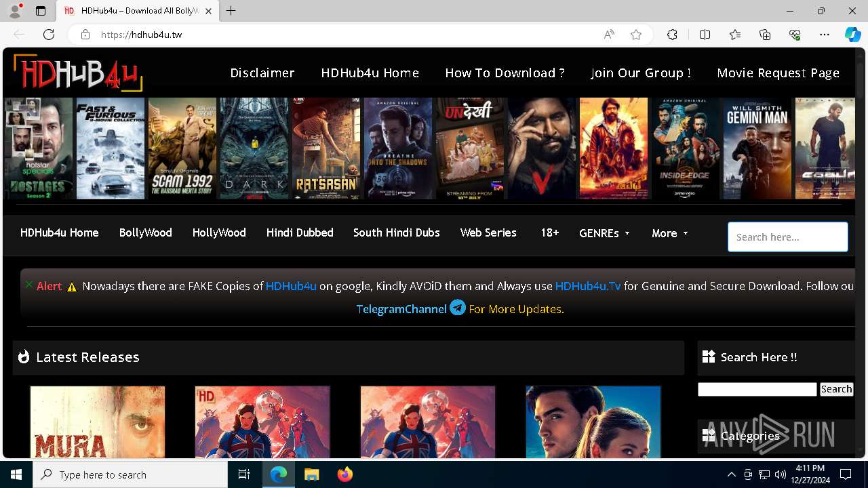Open browser Extensions icon

[x=672, y=35]
